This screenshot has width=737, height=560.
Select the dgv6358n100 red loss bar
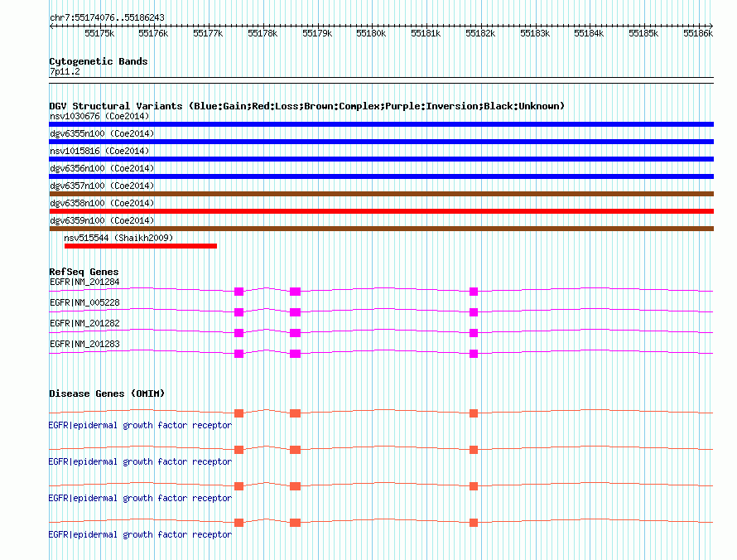(x=381, y=211)
